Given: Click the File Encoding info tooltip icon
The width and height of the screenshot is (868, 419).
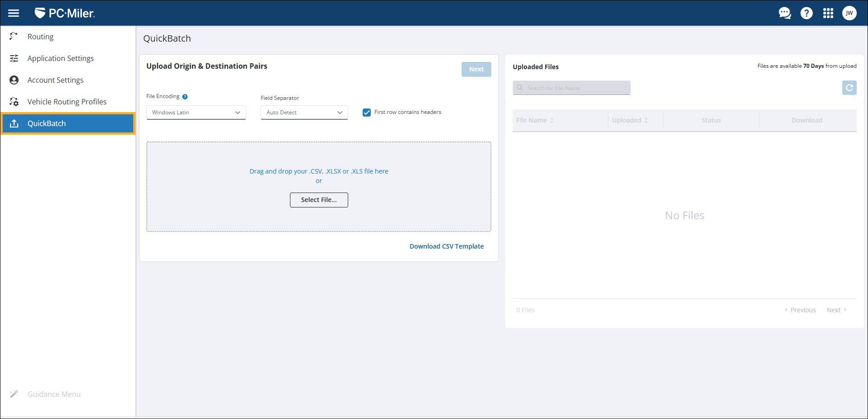Looking at the screenshot, I should point(185,96).
